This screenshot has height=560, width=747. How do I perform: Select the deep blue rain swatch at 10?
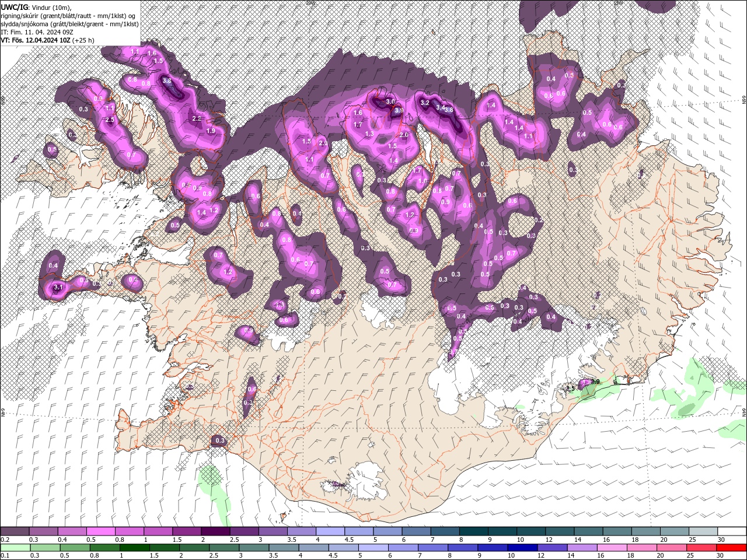[x=522, y=548]
